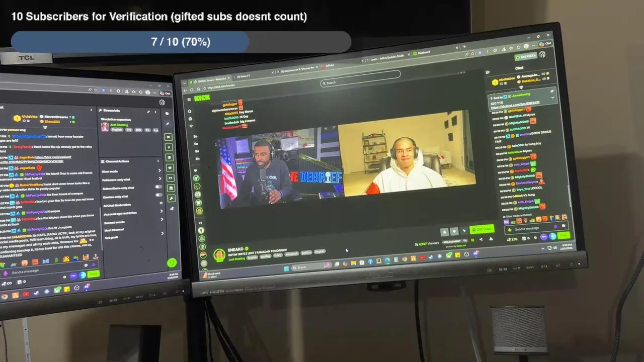644x362 pixels.
Task: Expand the pinned $20 TTS message chevron
Action: pyautogui.click(x=552, y=98)
